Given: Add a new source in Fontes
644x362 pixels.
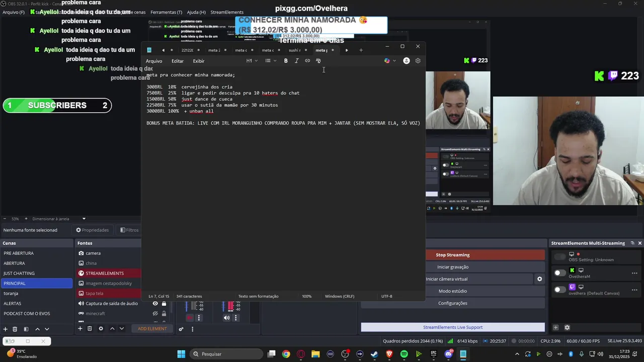Looking at the screenshot, I should pyautogui.click(x=79, y=329).
